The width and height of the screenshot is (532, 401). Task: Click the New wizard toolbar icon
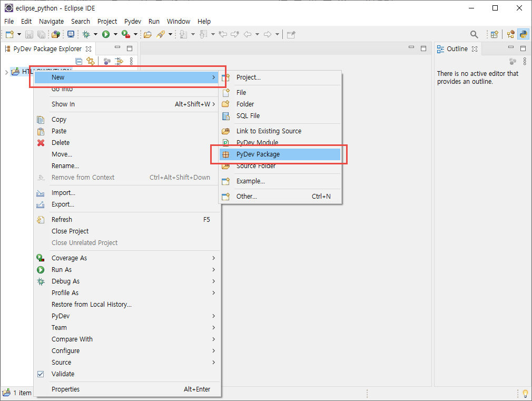[9, 34]
